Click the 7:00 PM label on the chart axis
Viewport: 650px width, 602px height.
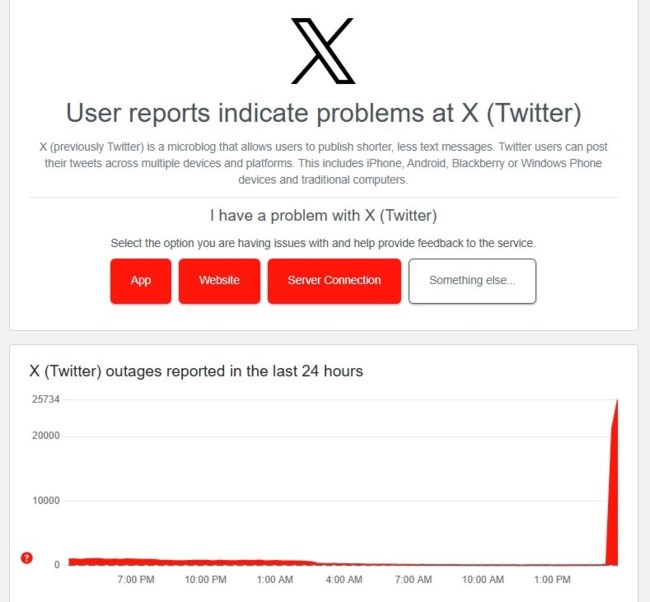135,580
